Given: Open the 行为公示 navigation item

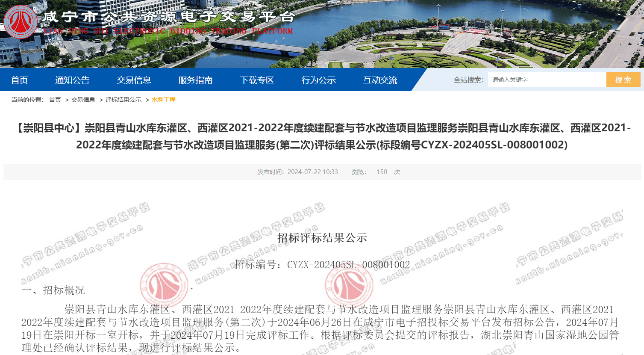Looking at the screenshot, I should [318, 80].
